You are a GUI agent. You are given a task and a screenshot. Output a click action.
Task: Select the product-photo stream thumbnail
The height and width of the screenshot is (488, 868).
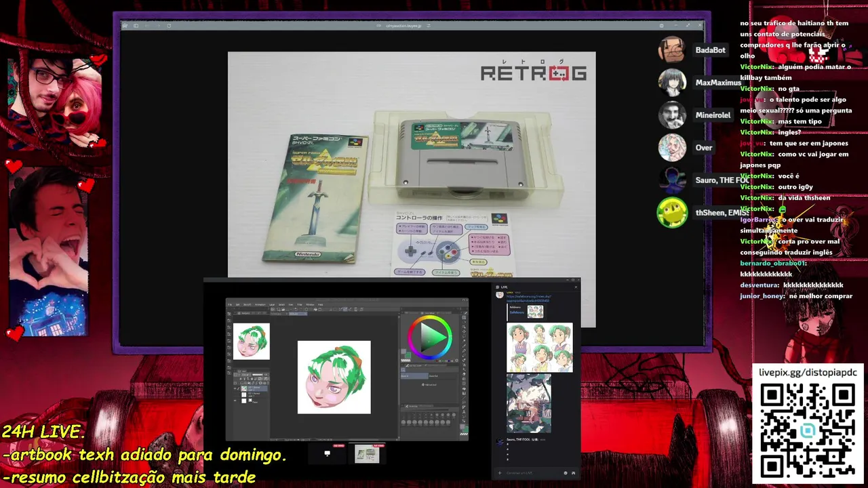367,453
